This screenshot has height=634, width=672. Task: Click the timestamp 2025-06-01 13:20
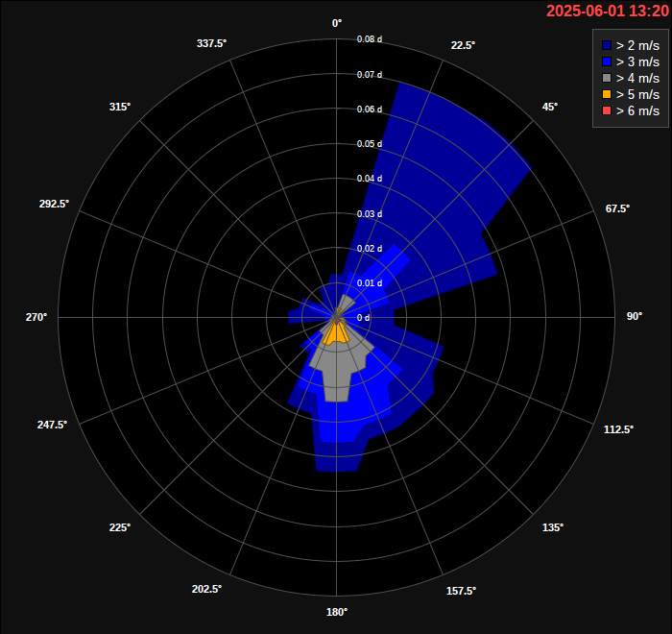[x=608, y=11]
